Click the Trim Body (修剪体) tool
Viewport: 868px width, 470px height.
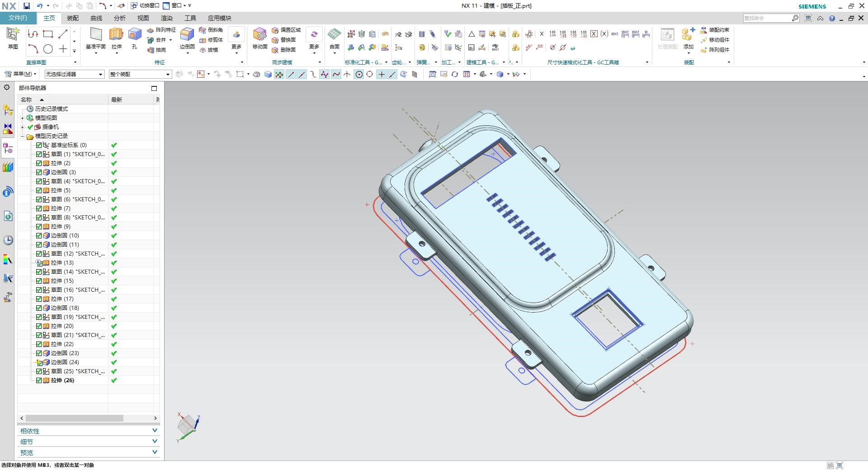(x=211, y=40)
